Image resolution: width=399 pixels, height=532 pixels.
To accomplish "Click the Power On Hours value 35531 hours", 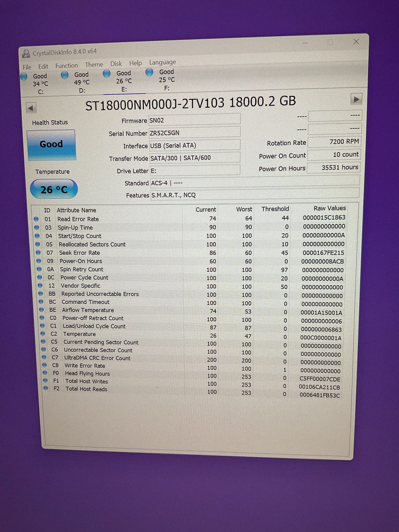I will (333, 167).
